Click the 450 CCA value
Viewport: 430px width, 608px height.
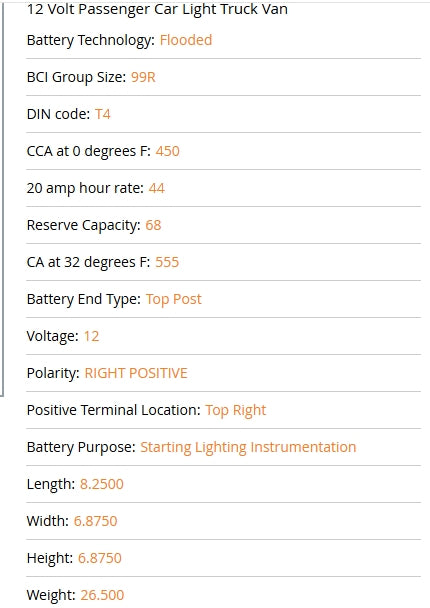pyautogui.click(x=168, y=151)
